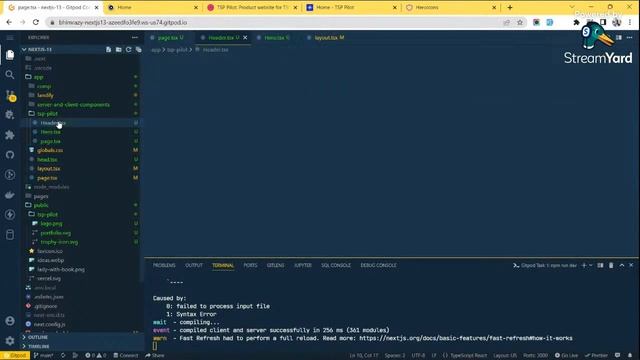The height and width of the screenshot is (360, 640).
Task: Bookmark this page with the star icon
Action: coord(520,22)
